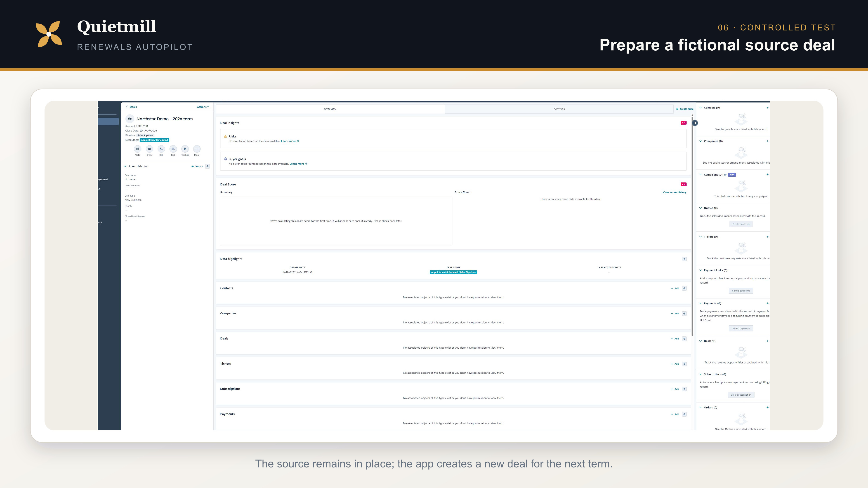Collapse the Subscriptions (0) sidebar section
868x488 pixels.
[x=701, y=374]
